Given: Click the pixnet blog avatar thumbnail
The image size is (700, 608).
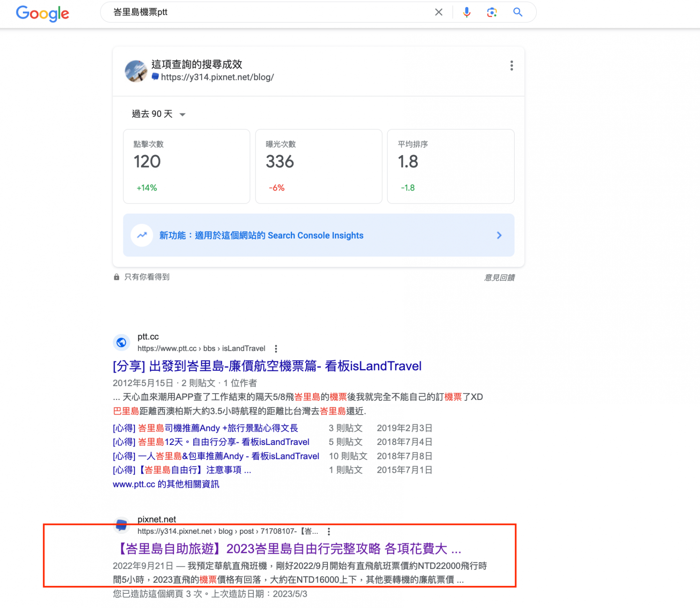Looking at the screenshot, I should click(x=136, y=71).
